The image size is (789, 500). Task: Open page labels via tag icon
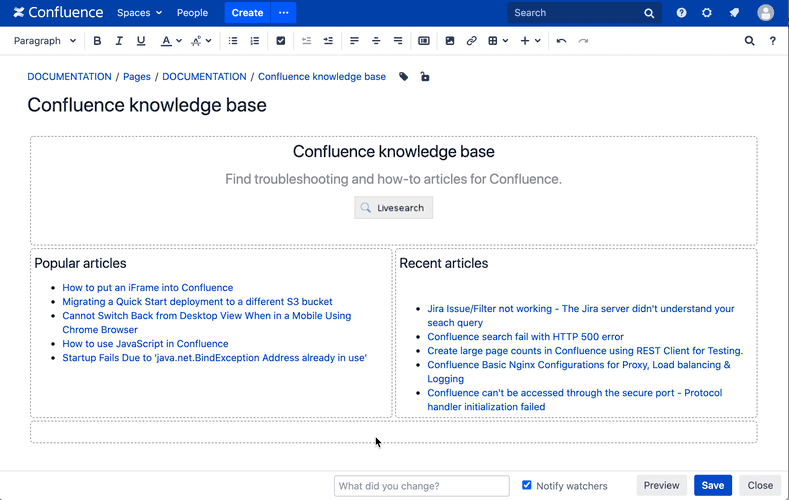404,77
